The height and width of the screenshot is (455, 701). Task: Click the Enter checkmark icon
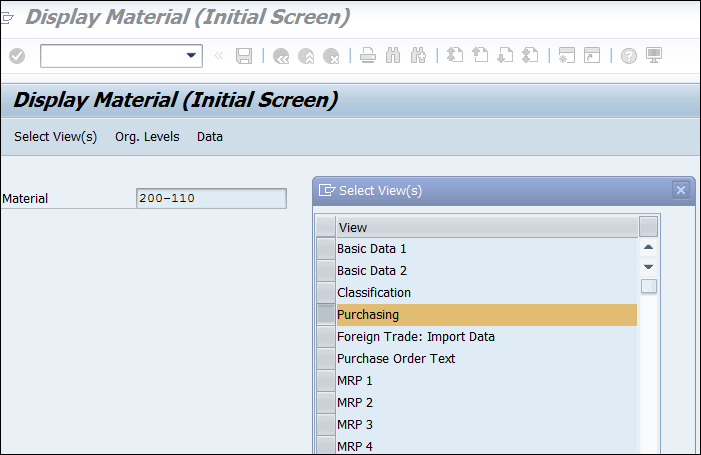[x=16, y=56]
